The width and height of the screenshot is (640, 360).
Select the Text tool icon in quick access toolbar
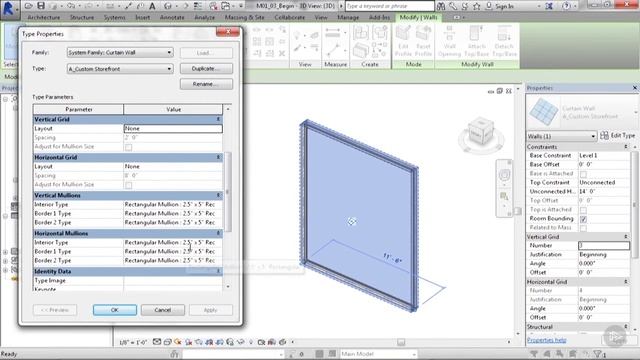click(x=152, y=6)
